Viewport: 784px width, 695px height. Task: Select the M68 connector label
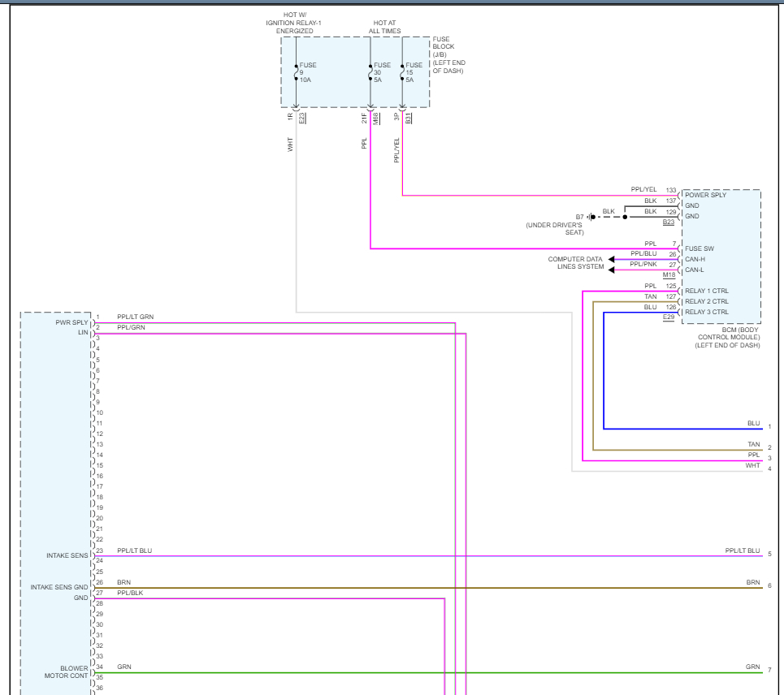coord(376,117)
